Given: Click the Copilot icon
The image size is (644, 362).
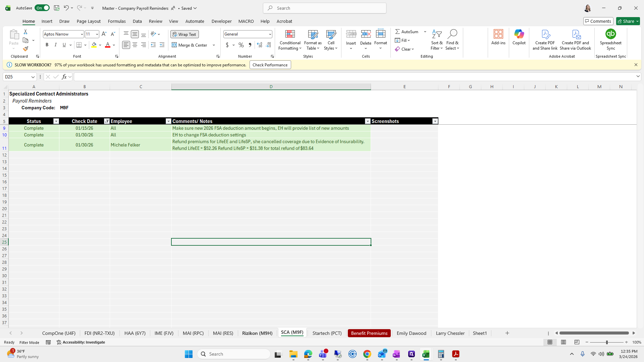Looking at the screenshot, I should 519,37.
